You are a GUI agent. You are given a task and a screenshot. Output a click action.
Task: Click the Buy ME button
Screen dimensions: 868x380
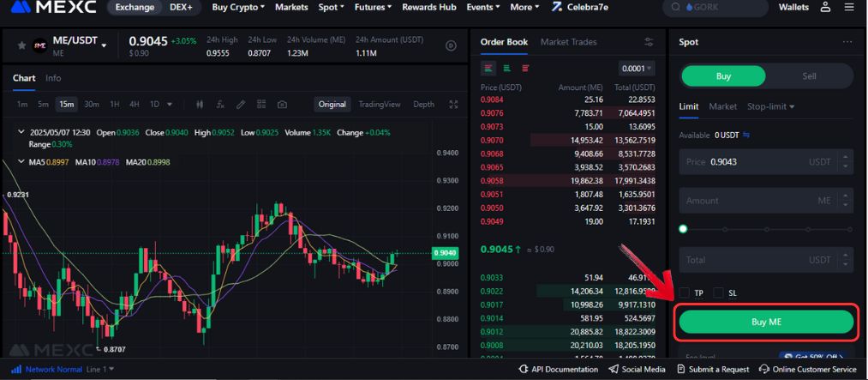point(766,322)
